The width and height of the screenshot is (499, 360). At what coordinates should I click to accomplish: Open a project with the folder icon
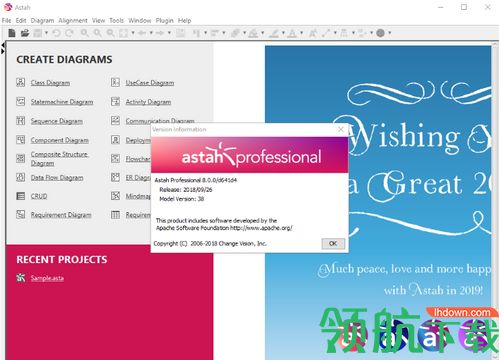pos(25,33)
